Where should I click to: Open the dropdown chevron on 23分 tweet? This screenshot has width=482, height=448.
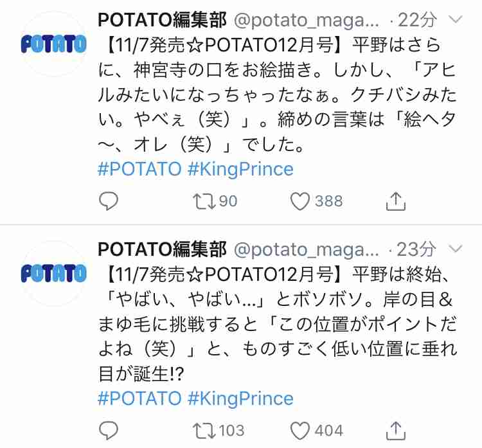(x=455, y=249)
